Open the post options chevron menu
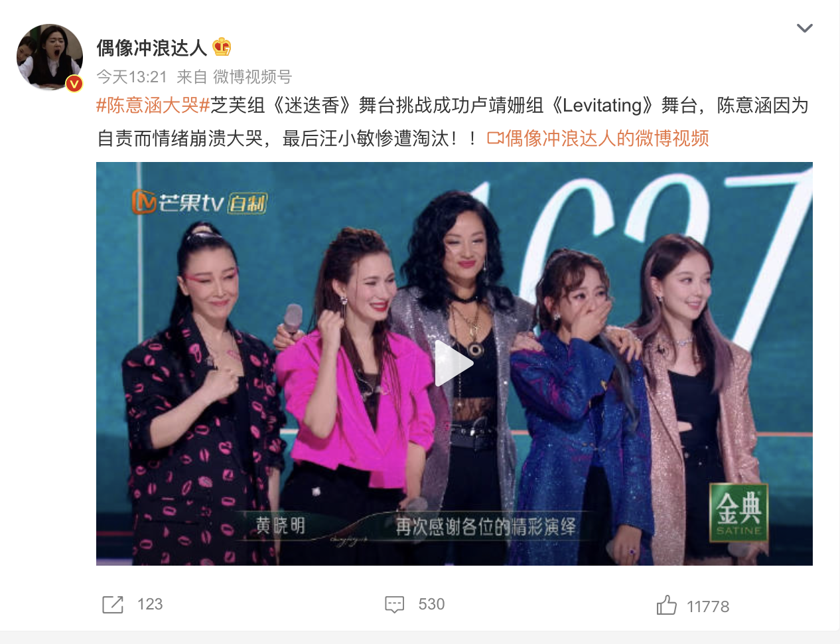 pyautogui.click(x=804, y=28)
